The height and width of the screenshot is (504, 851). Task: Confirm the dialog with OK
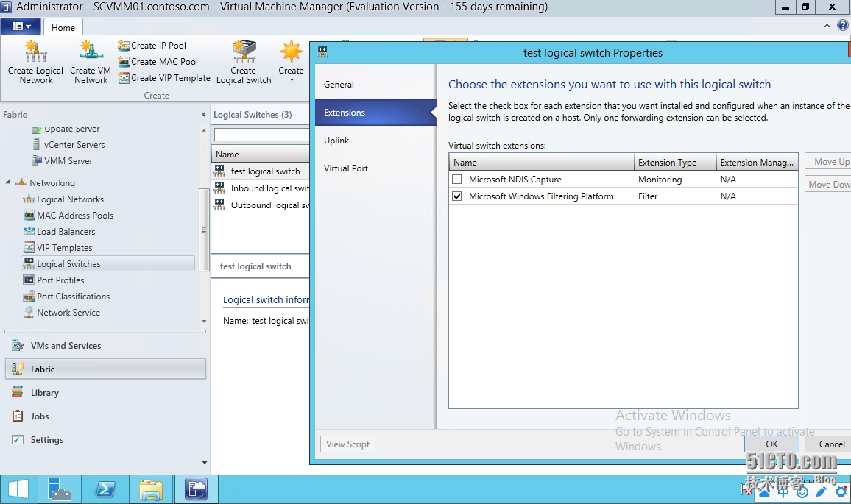(771, 444)
